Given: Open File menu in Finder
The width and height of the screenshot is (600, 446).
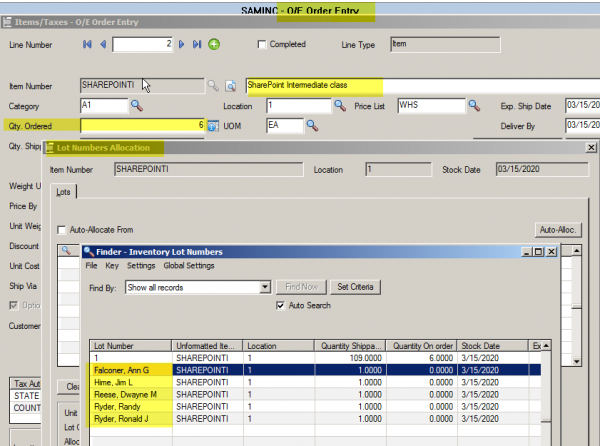Looking at the screenshot, I should click(91, 265).
